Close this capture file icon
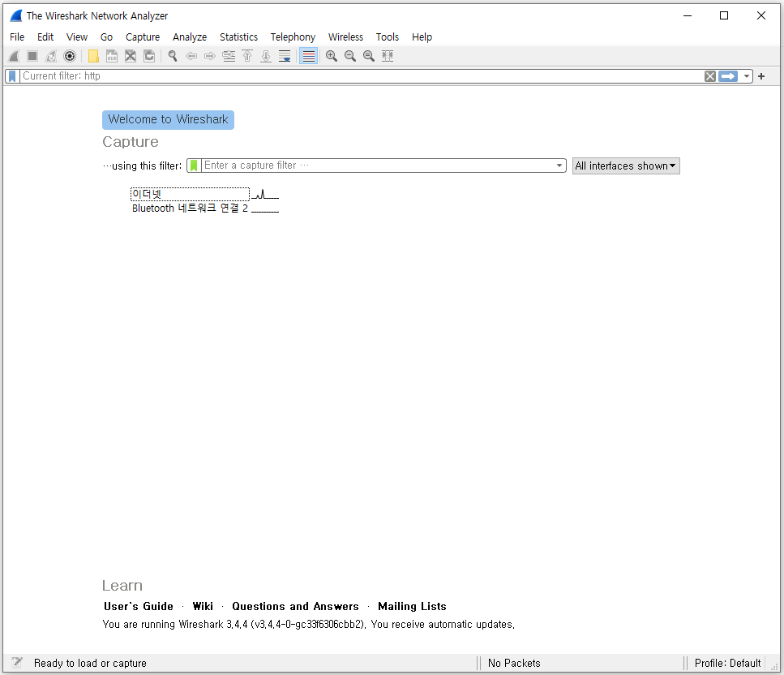Viewport: 784px width, 675px height. click(131, 56)
